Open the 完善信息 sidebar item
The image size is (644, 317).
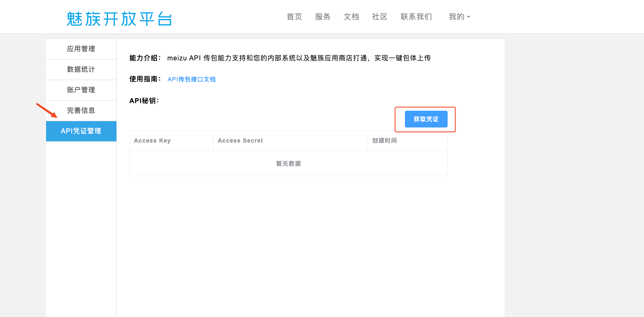coord(81,111)
